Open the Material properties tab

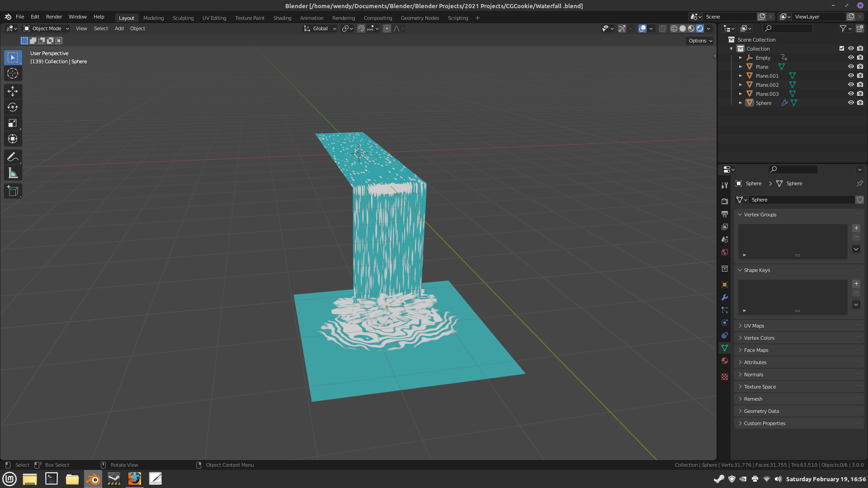(x=725, y=361)
